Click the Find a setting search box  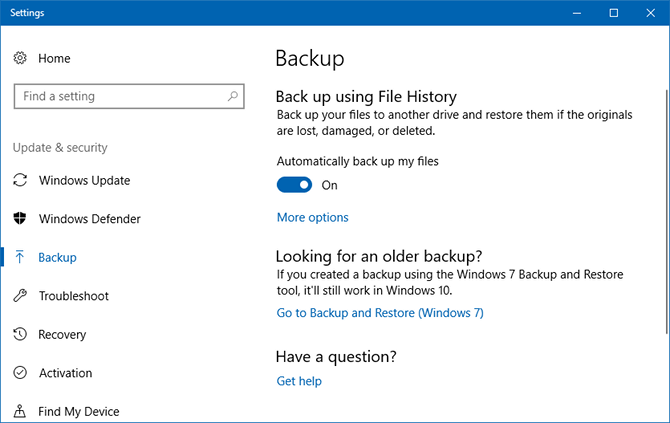coord(120,96)
